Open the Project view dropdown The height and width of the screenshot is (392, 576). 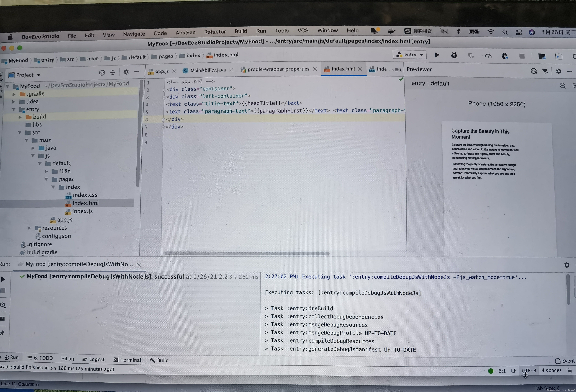coord(24,75)
